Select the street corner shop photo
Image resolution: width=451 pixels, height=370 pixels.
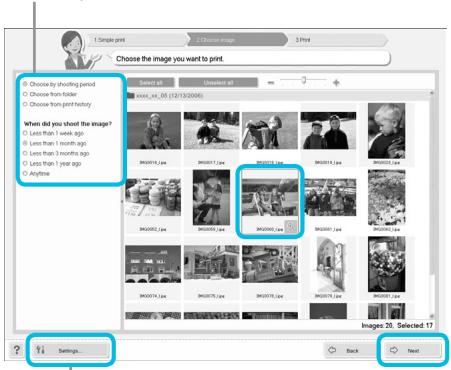pos(211,264)
